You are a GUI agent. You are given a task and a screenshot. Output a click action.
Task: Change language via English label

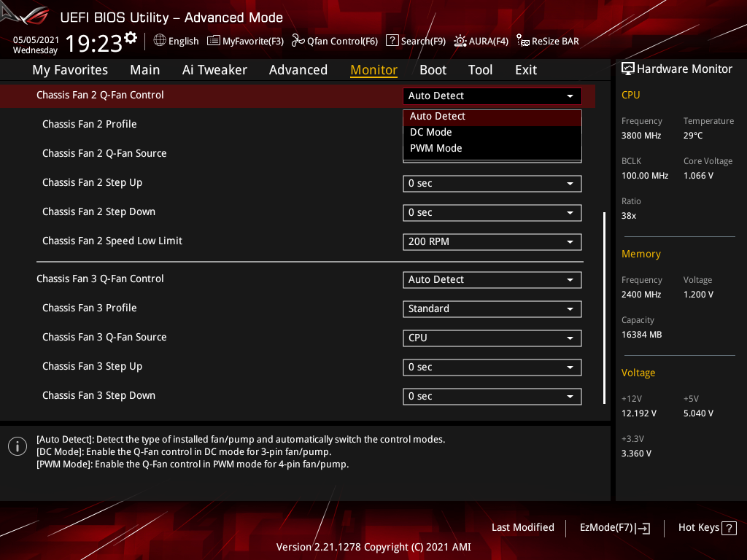click(x=183, y=42)
